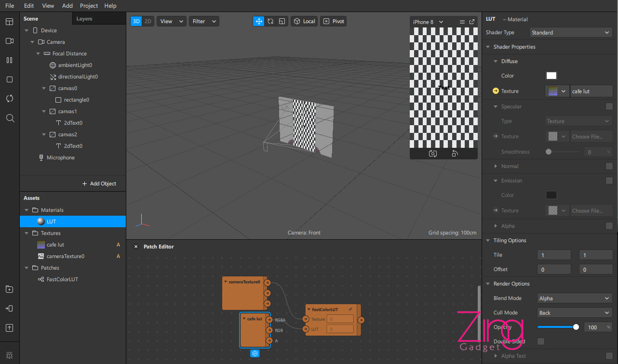Stop the preview with the square icon
Screen dimensions: 618x364
[10, 79]
